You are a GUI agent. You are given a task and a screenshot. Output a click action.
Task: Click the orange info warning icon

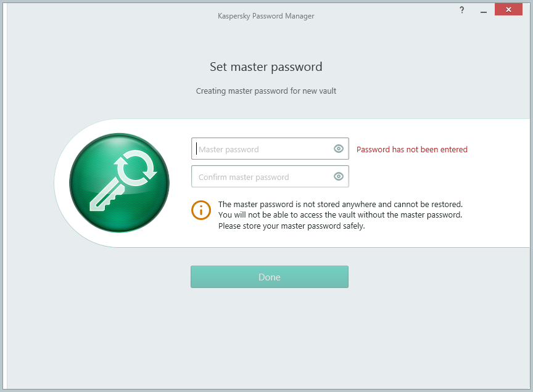pyautogui.click(x=200, y=210)
